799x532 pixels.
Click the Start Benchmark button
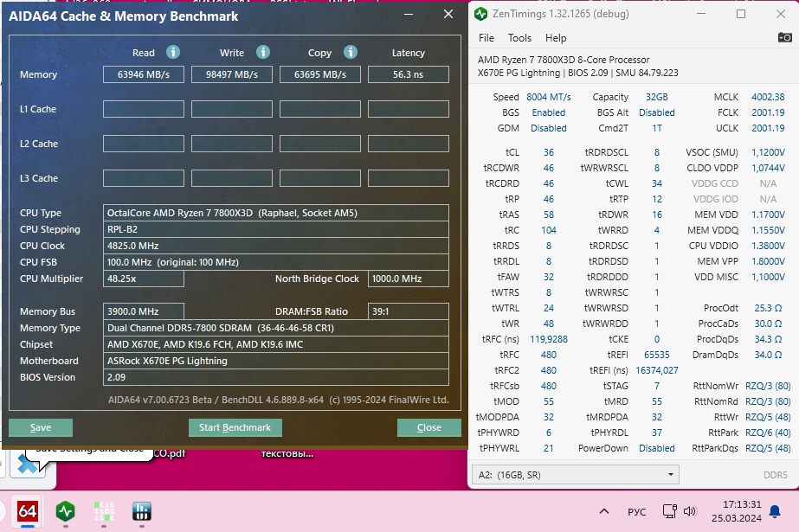[235, 427]
